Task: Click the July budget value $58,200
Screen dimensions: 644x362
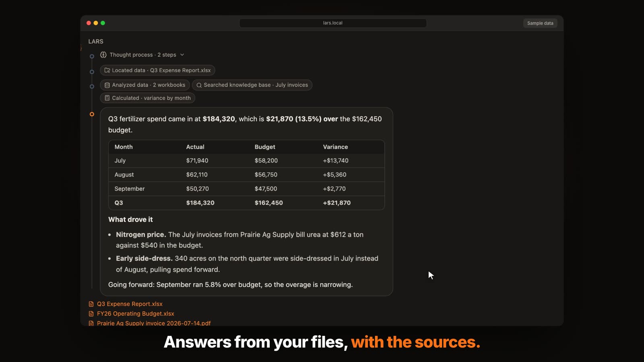Action: coord(266,160)
